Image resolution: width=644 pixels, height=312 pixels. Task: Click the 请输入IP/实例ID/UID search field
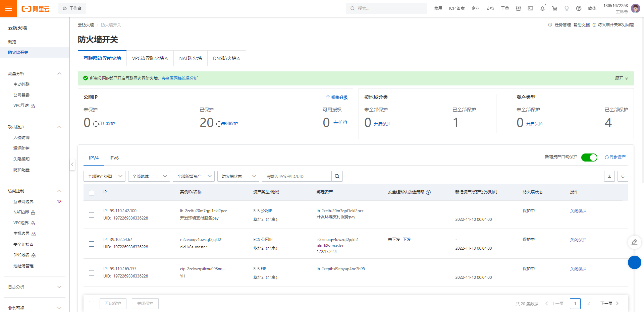pos(297,176)
